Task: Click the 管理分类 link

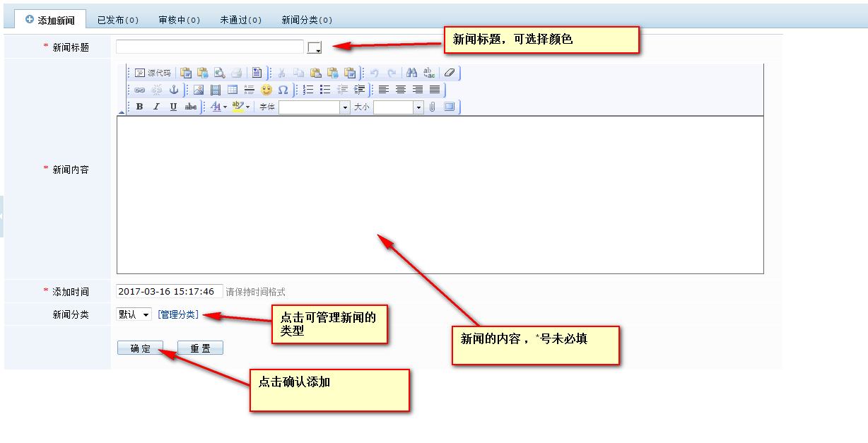Action: [x=178, y=314]
